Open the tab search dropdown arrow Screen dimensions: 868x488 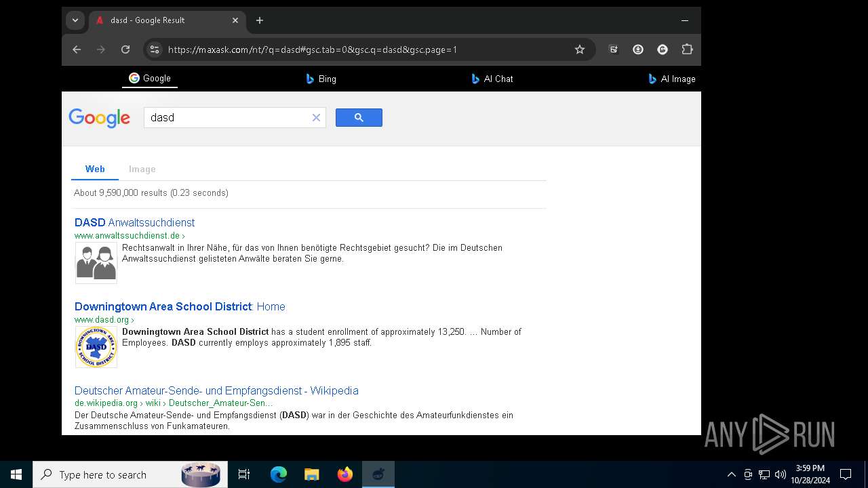(x=75, y=20)
